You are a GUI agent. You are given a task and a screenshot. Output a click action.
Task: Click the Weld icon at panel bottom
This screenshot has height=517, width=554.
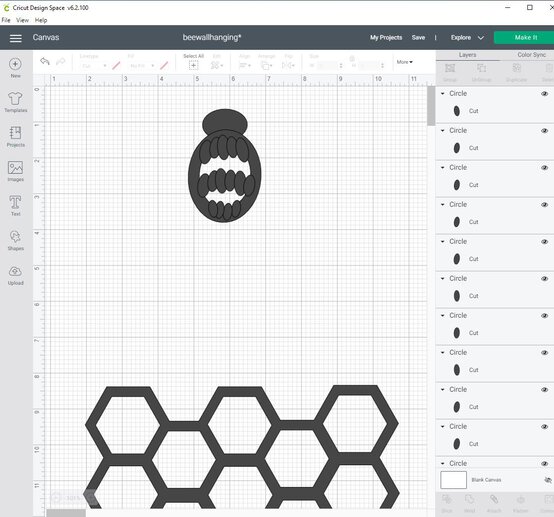pyautogui.click(x=469, y=499)
